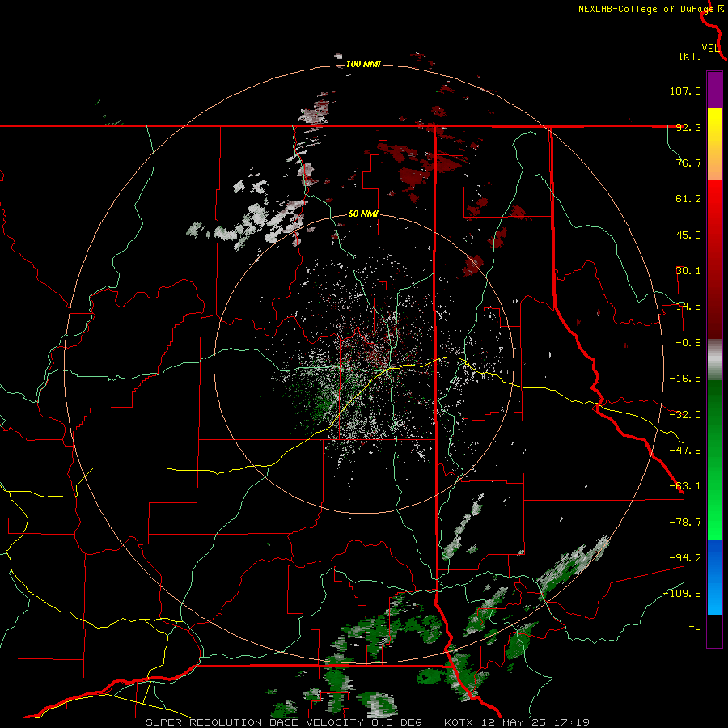Click the -16.5 velocity scale value
Viewport: 728px width, 728px height.
click(x=685, y=379)
